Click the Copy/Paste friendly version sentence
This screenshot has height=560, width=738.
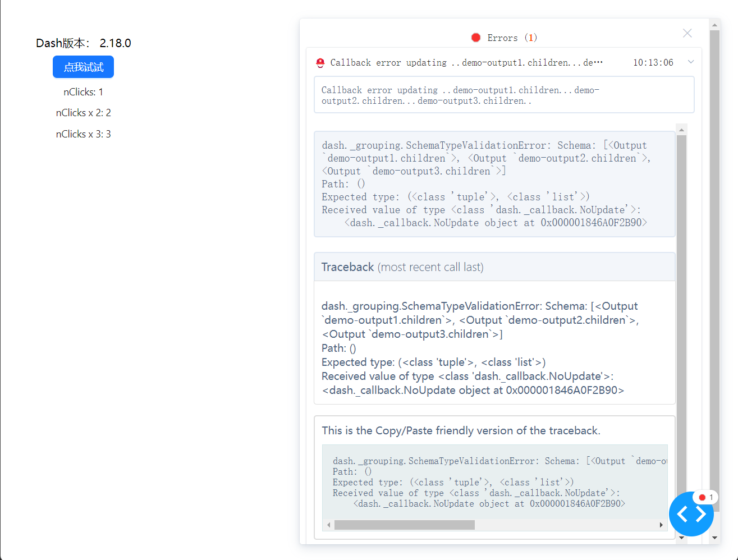[x=461, y=430]
